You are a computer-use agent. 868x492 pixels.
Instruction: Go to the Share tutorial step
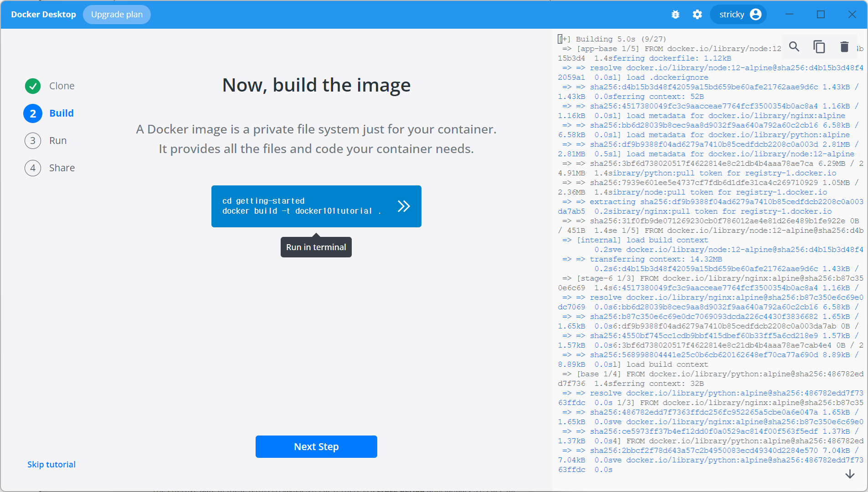click(62, 168)
